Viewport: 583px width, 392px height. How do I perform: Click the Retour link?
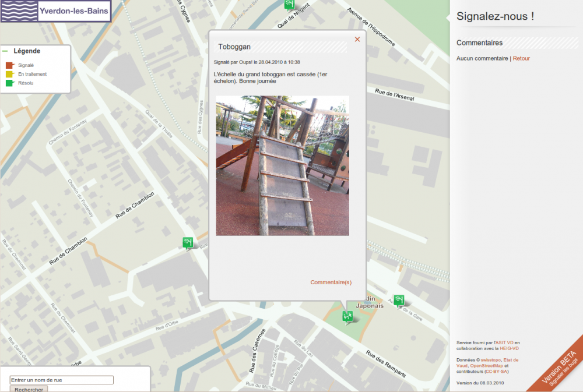(x=521, y=58)
